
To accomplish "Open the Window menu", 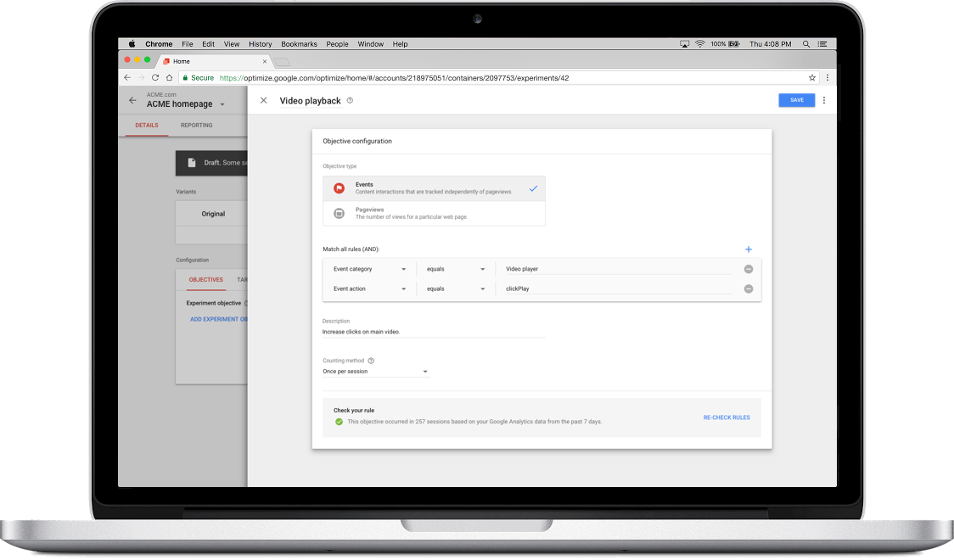I will [x=371, y=44].
